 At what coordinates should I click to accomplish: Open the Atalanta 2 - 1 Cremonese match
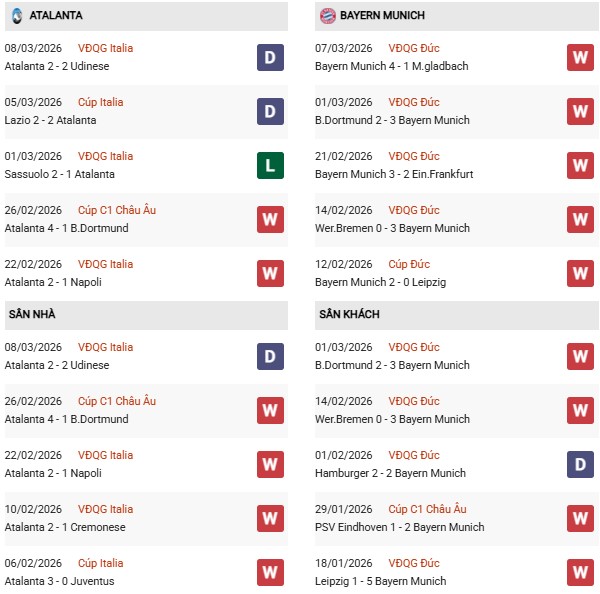tap(62, 473)
